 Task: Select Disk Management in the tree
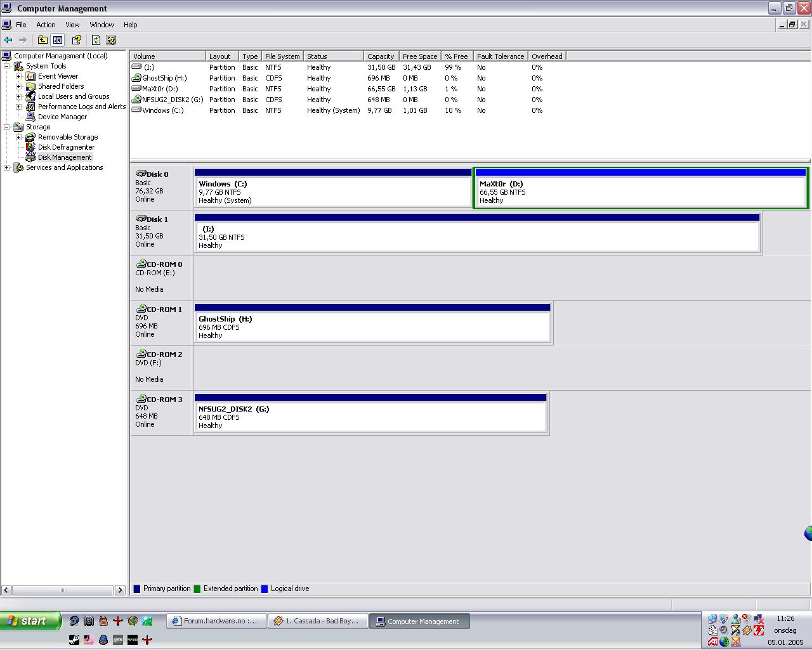pyautogui.click(x=65, y=157)
